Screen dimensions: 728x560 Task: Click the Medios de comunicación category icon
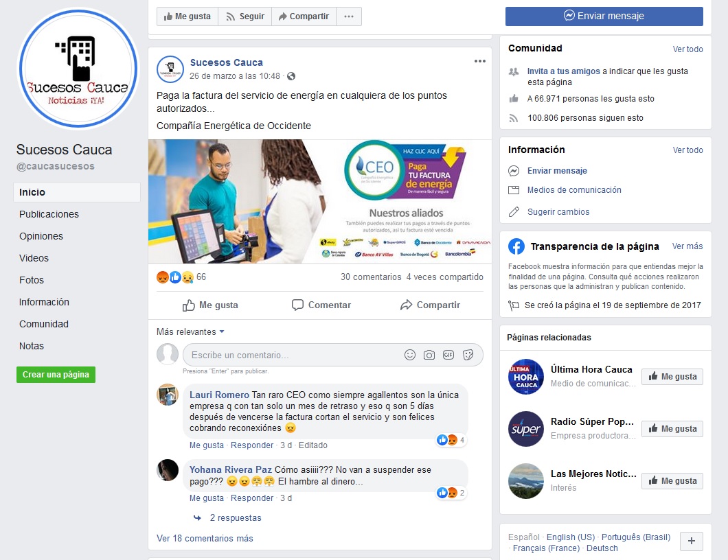point(514,190)
